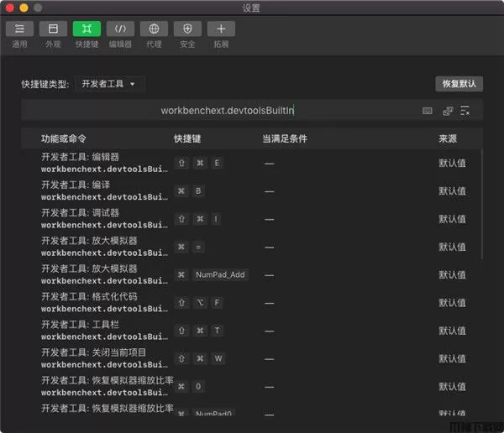The width and height of the screenshot is (504, 433).
Task: Select the 开发者工具: 编译 shortcut row
Action: [x=252, y=190]
